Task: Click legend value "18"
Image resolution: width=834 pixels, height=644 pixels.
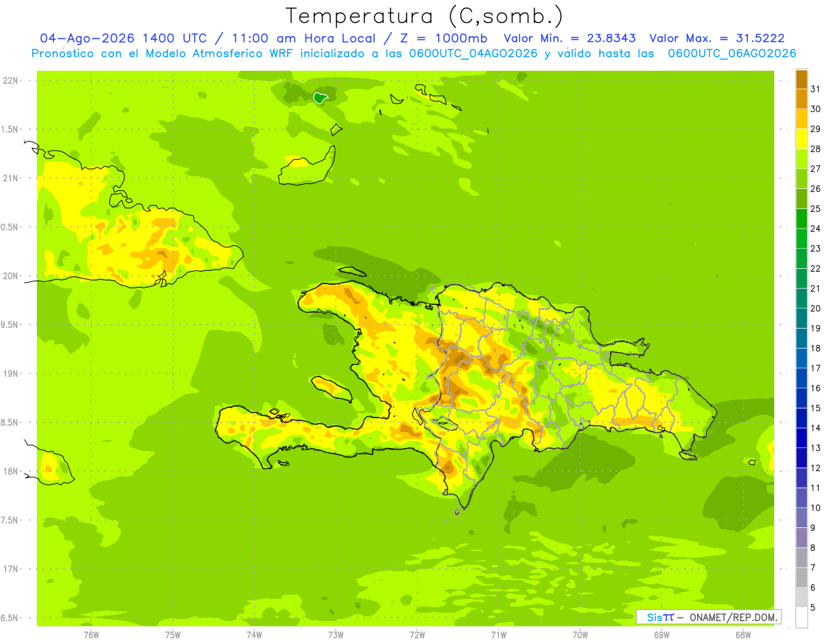Action: tap(815, 348)
